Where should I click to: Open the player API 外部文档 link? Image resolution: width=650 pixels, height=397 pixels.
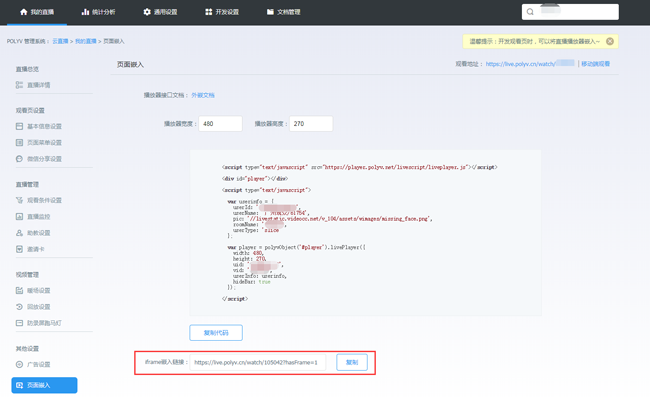(203, 95)
